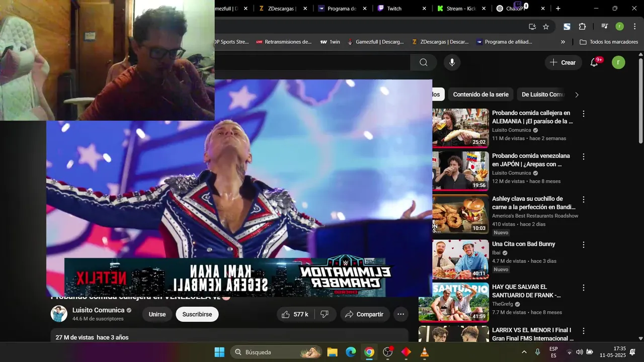Click the Crear button

click(x=563, y=62)
